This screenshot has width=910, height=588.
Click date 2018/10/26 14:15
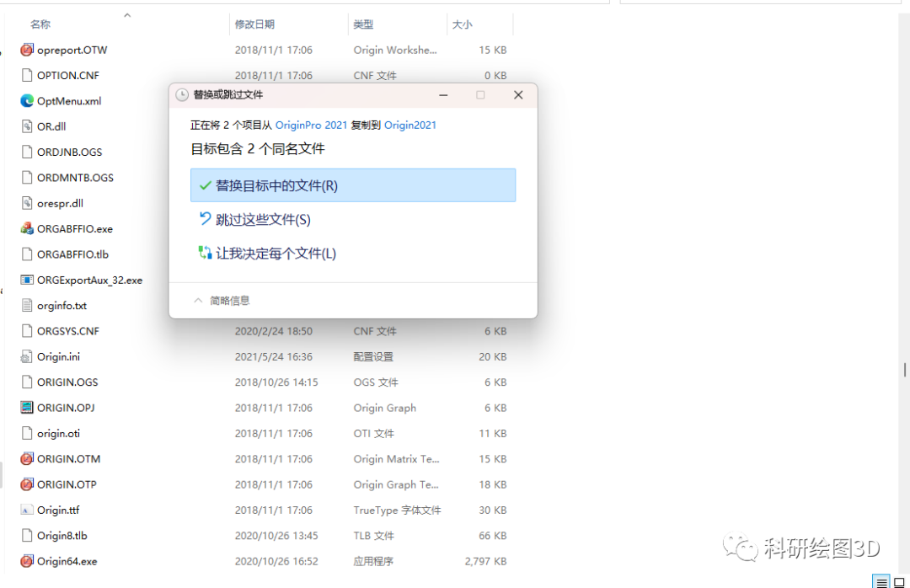pos(276,382)
